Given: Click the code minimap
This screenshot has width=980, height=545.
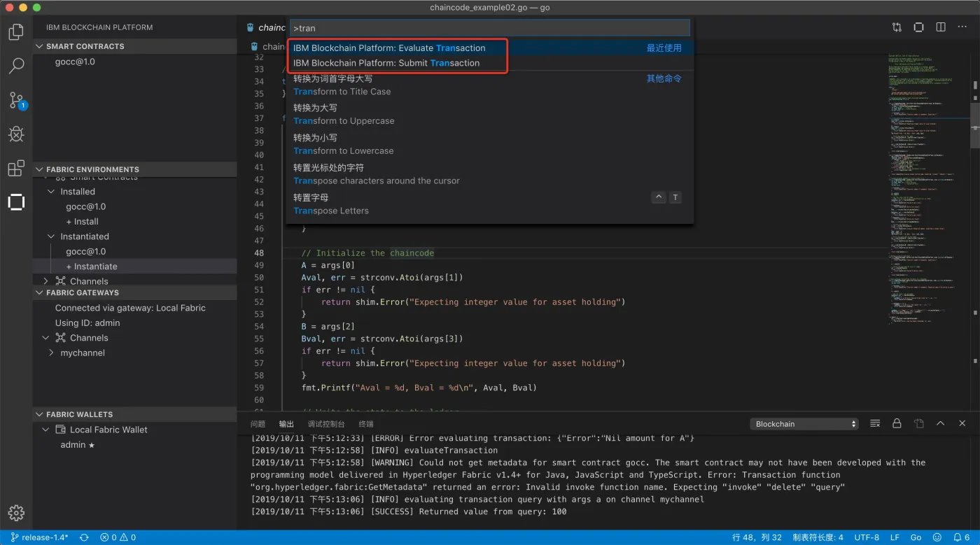Looking at the screenshot, I should coord(927,189).
